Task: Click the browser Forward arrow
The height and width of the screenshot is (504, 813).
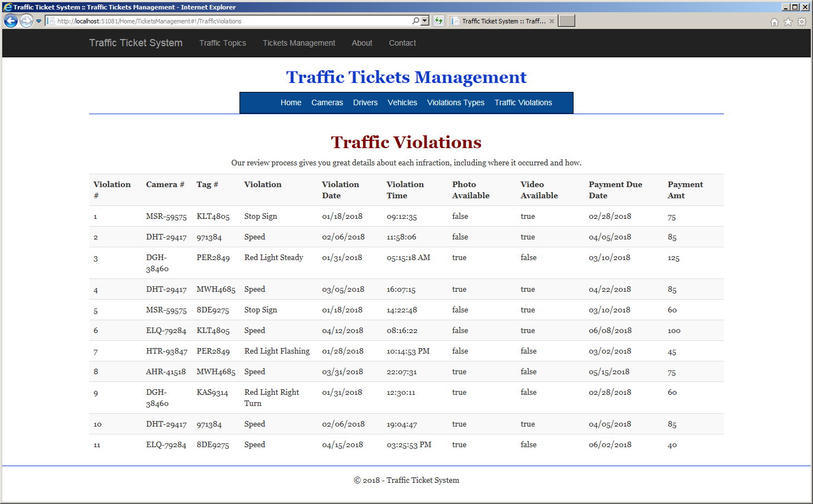Action: click(26, 21)
